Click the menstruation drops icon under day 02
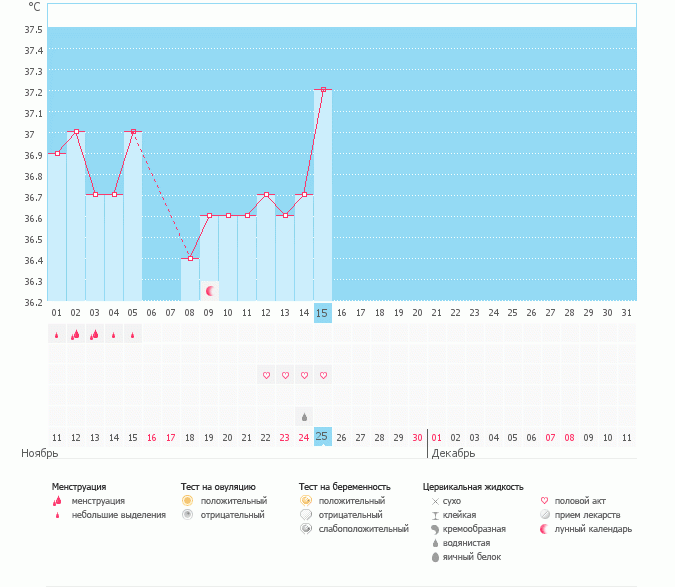The image size is (675, 587). (75, 334)
